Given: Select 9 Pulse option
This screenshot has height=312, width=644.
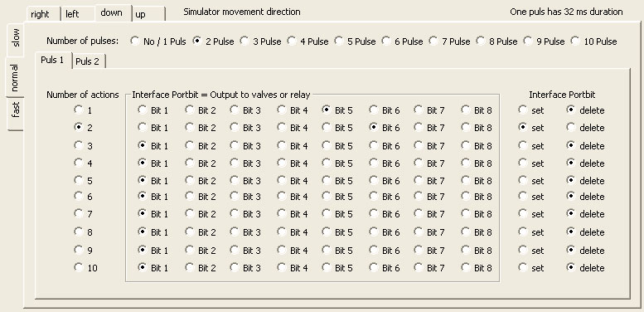Looking at the screenshot, I should [528, 41].
